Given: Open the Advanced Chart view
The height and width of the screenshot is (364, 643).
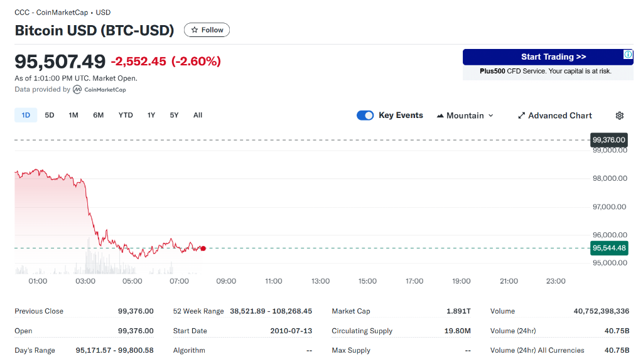Looking at the screenshot, I should tap(554, 115).
